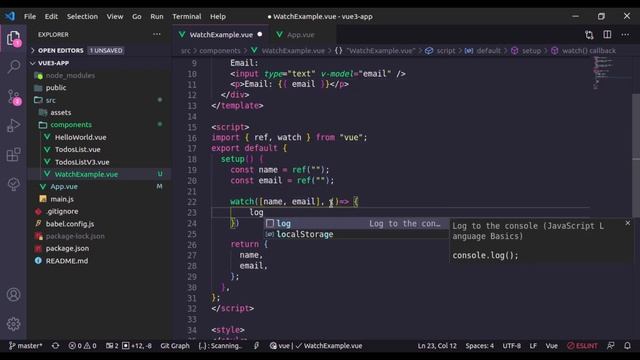The image size is (640, 360).
Task: Select the WatchExample.vue editor tab
Action: (221, 35)
